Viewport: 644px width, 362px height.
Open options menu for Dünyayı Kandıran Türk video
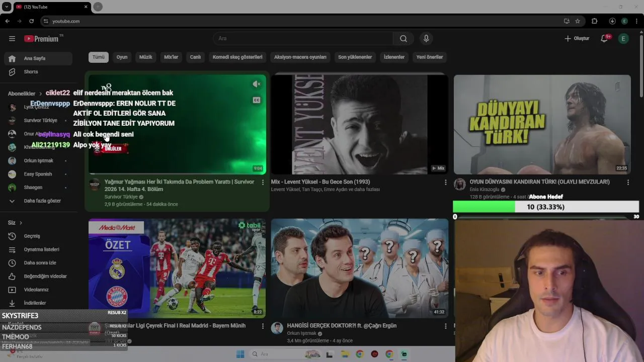628,183
